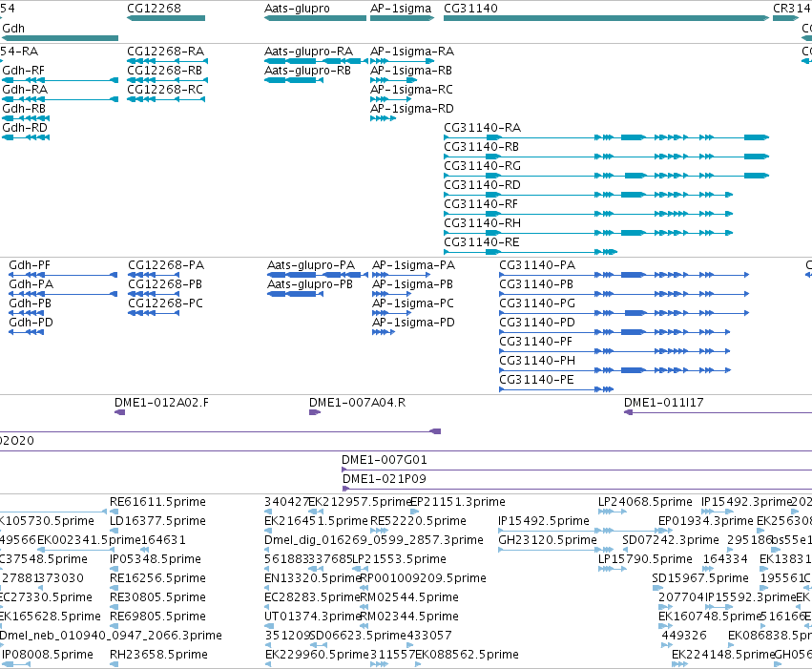Image resolution: width=812 pixels, height=669 pixels.
Task: Select EST SD15967.5prime label
Action: 700,578
